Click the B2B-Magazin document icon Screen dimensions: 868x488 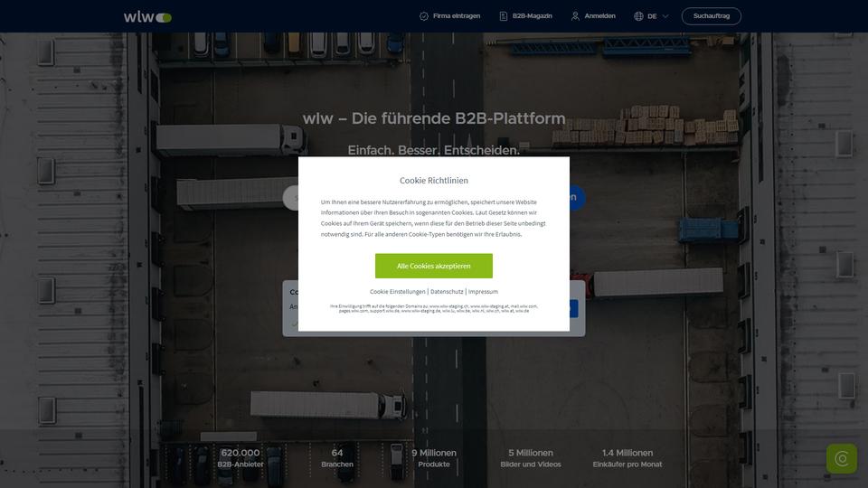pos(504,16)
